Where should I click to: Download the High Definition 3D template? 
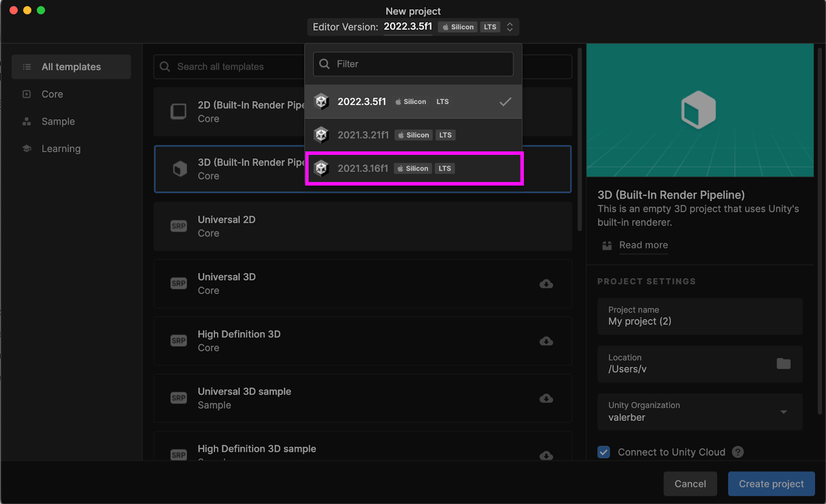[546, 341]
